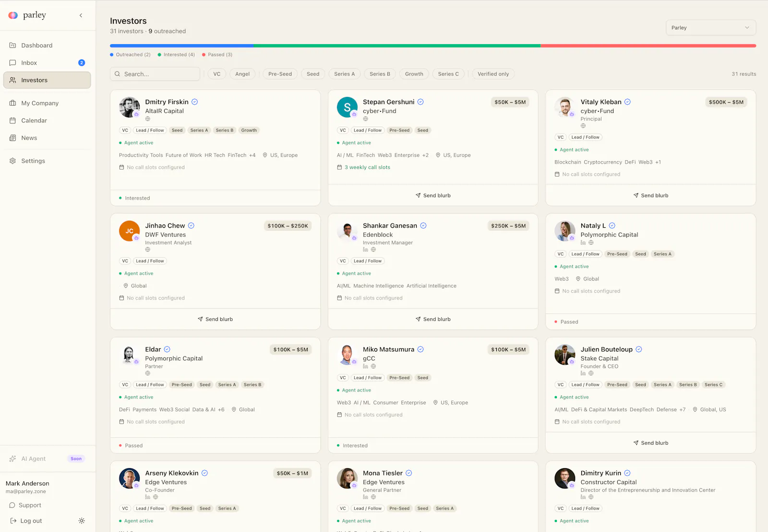This screenshot has height=532, width=768.
Task: Click the parley logo icon
Action: click(13, 15)
